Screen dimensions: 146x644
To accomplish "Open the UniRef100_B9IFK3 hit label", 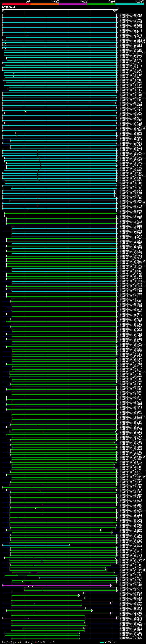I will click(131, 15).
